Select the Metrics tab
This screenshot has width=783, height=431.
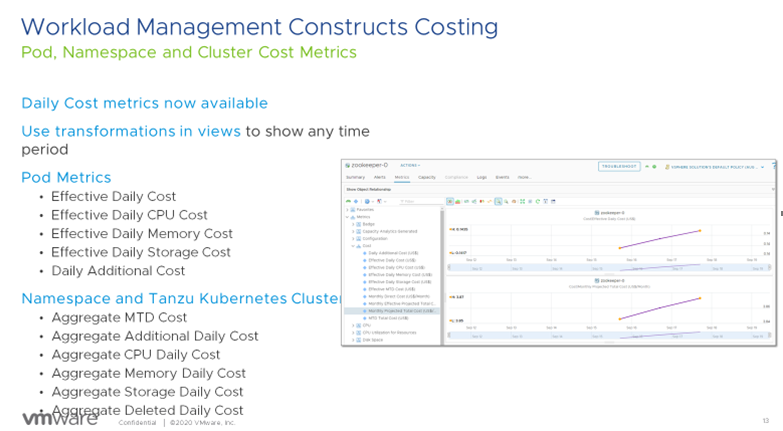tap(402, 177)
